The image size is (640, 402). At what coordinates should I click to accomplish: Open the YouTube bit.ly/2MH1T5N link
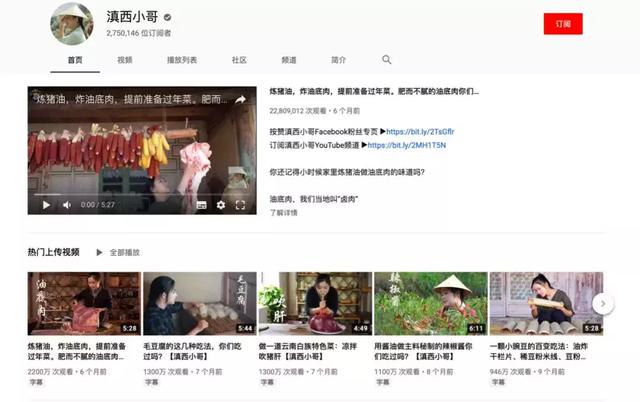pyautogui.click(x=407, y=145)
